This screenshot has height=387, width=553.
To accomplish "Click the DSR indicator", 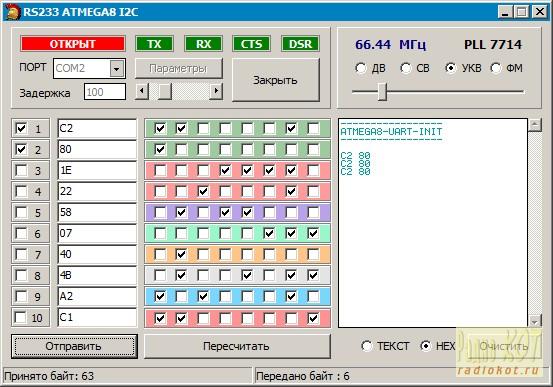I will pos(300,44).
